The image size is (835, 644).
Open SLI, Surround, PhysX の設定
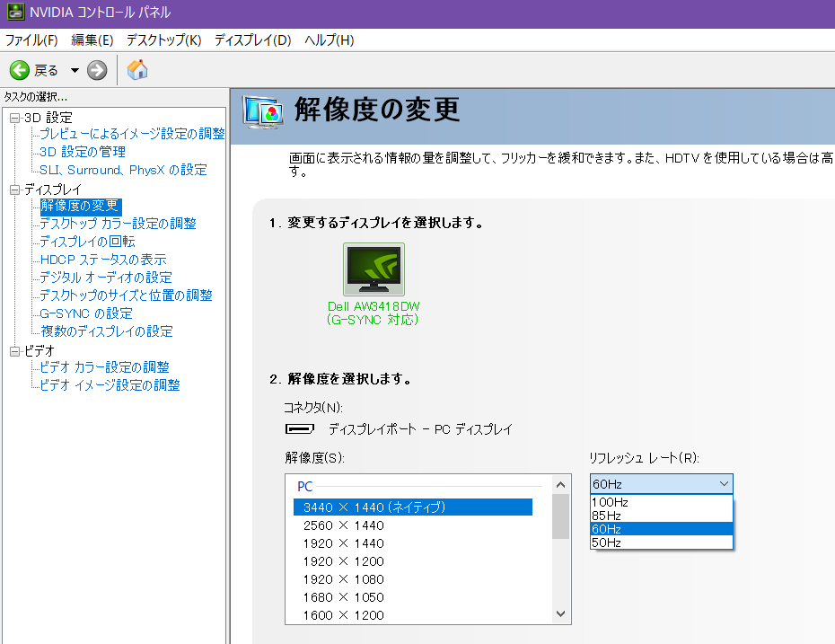click(124, 170)
